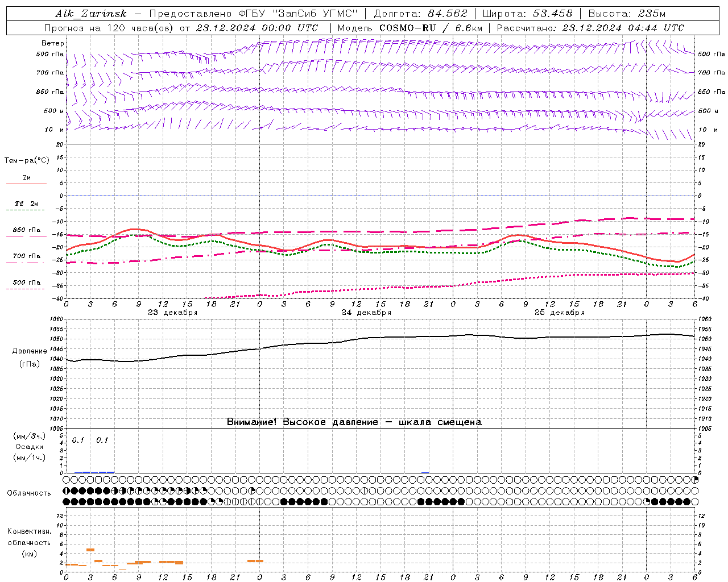
Task: Click the high-pressure warning Внимание! Высокое давление
Action: coord(302,422)
